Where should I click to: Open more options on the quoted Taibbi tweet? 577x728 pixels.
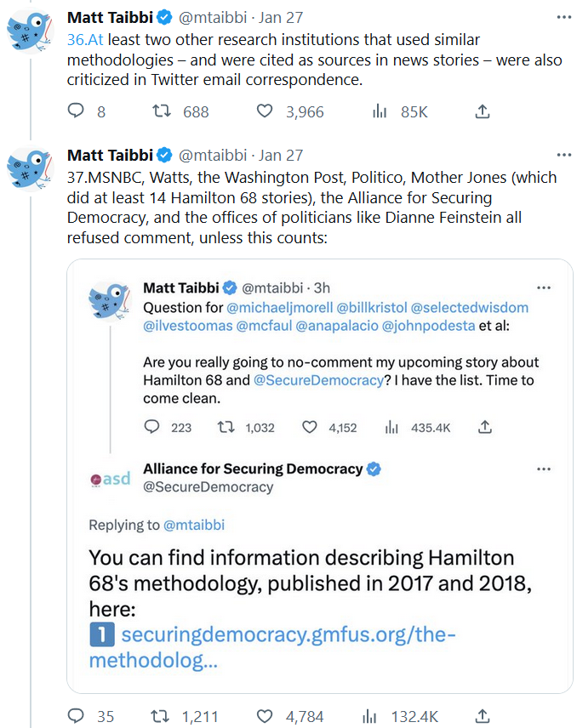[x=543, y=287]
